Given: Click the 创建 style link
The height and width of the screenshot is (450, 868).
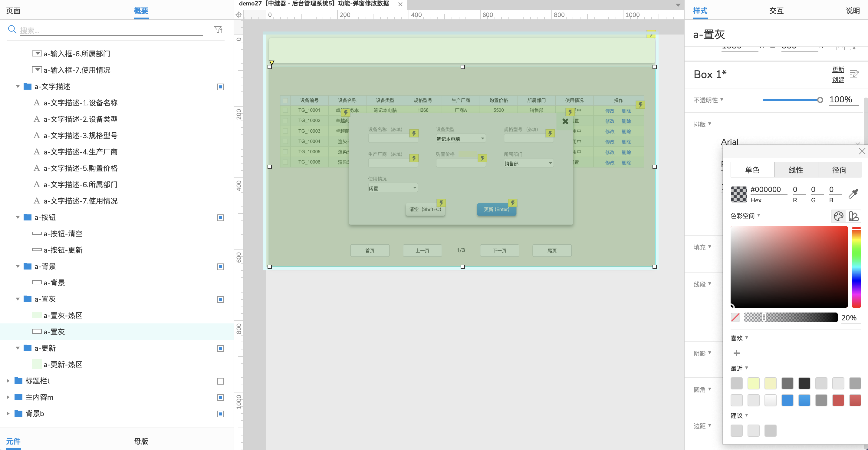Looking at the screenshot, I should pos(838,80).
